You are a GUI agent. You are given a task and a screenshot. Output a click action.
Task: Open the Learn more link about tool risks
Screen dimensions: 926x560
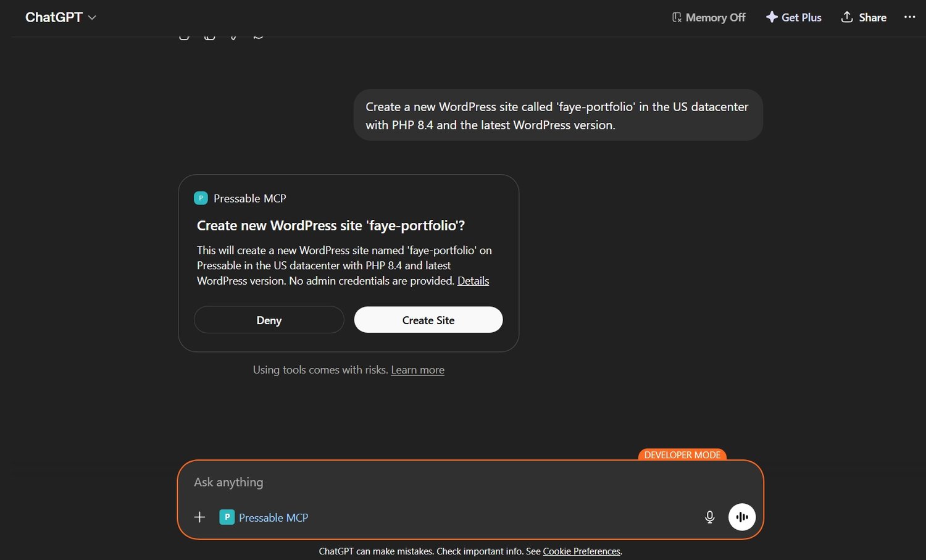[x=417, y=370]
